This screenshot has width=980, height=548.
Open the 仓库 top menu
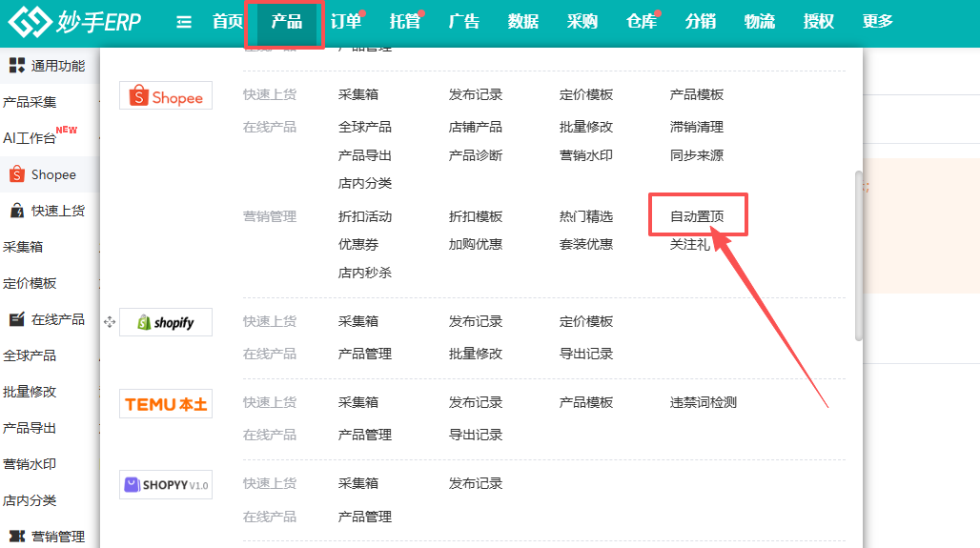[642, 22]
